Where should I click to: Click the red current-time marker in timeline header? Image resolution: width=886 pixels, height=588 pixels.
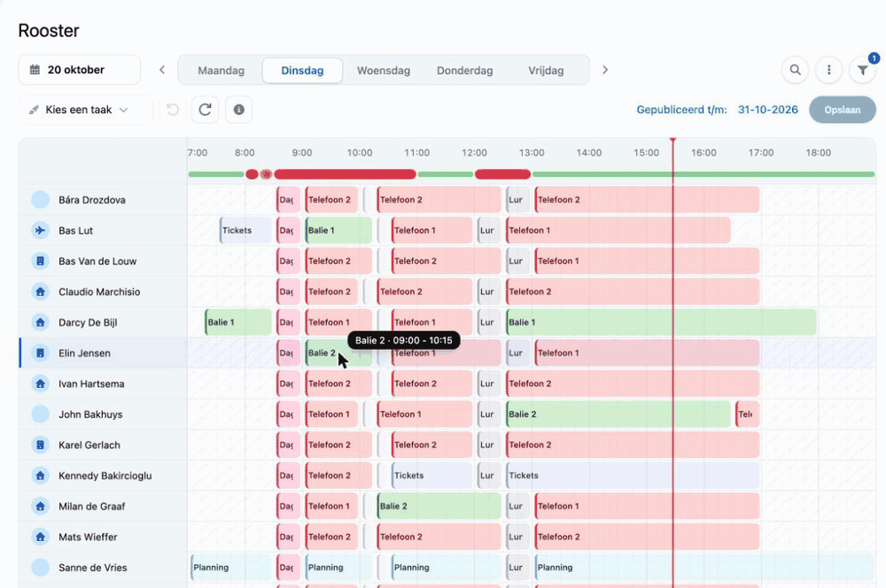pos(673,141)
